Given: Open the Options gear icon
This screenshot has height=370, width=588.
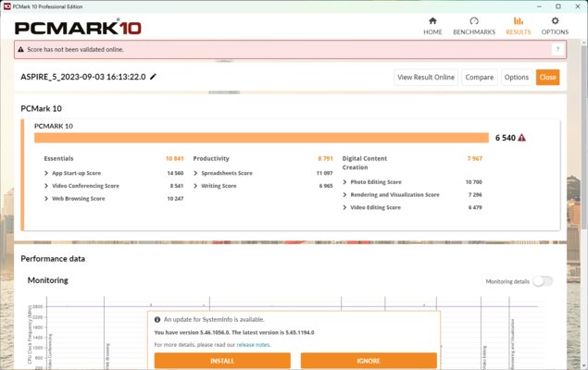Looking at the screenshot, I should (x=555, y=21).
